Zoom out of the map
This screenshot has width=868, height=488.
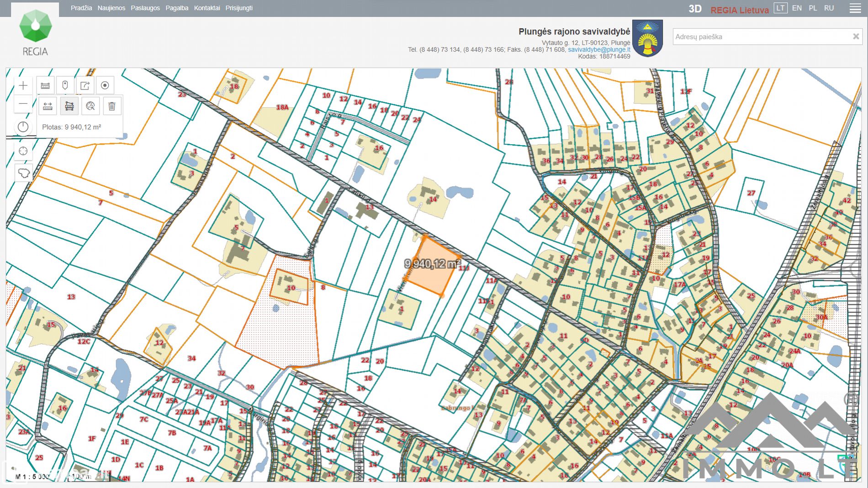23,105
